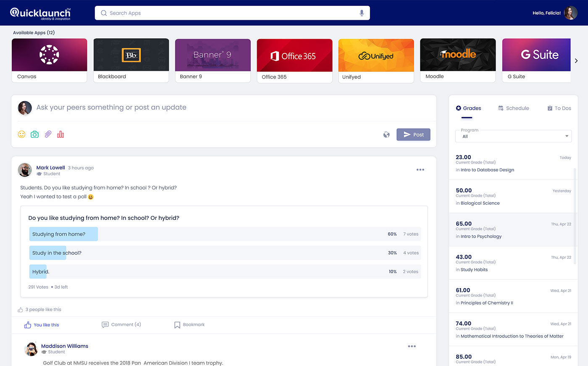Open Felicia's profile avatar menu
Screen dimensions: 588x366
[571, 13]
